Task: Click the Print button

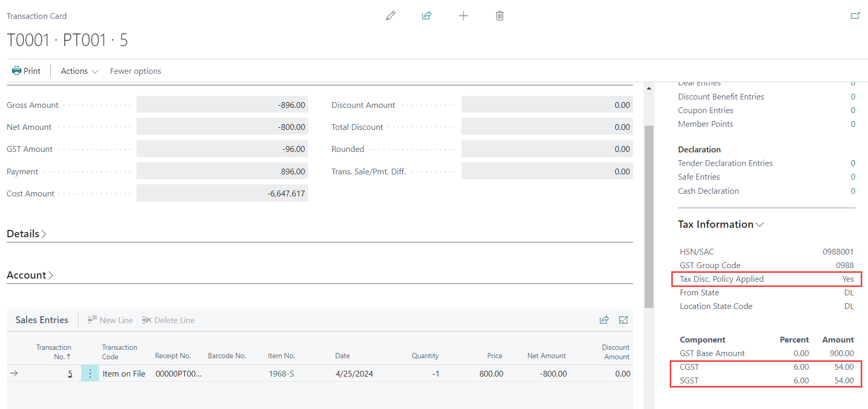Action: (x=26, y=71)
